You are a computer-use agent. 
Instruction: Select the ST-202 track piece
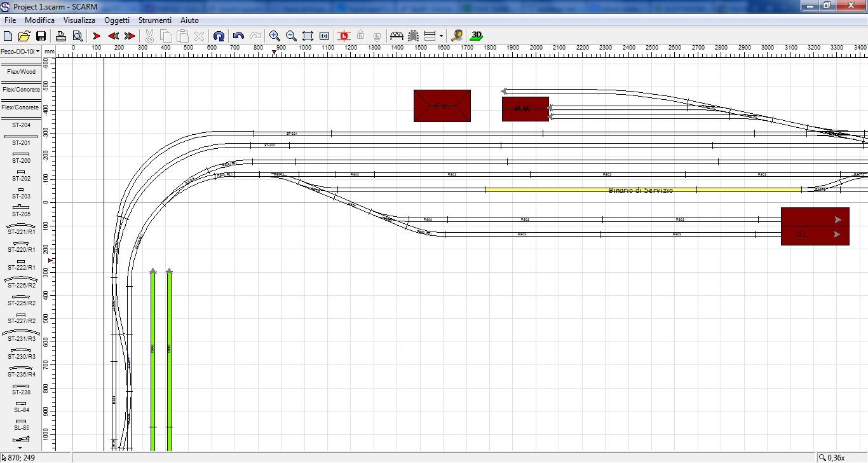pyautogui.click(x=21, y=176)
